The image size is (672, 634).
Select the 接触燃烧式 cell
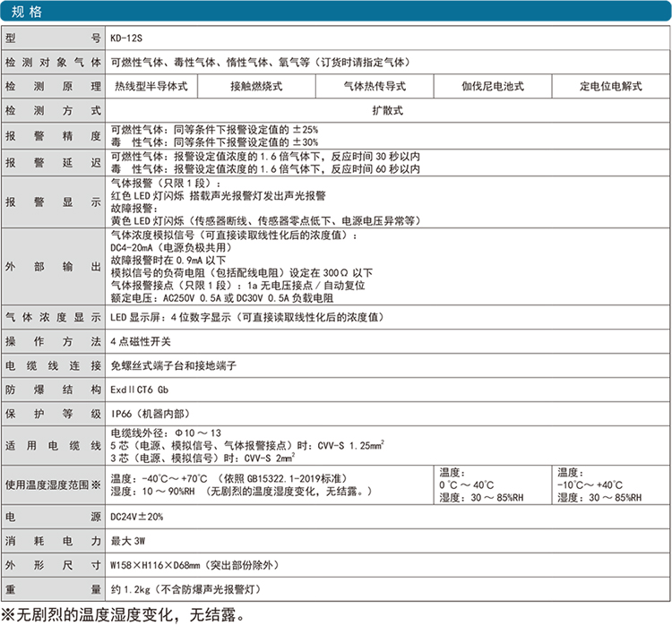[x=255, y=87]
